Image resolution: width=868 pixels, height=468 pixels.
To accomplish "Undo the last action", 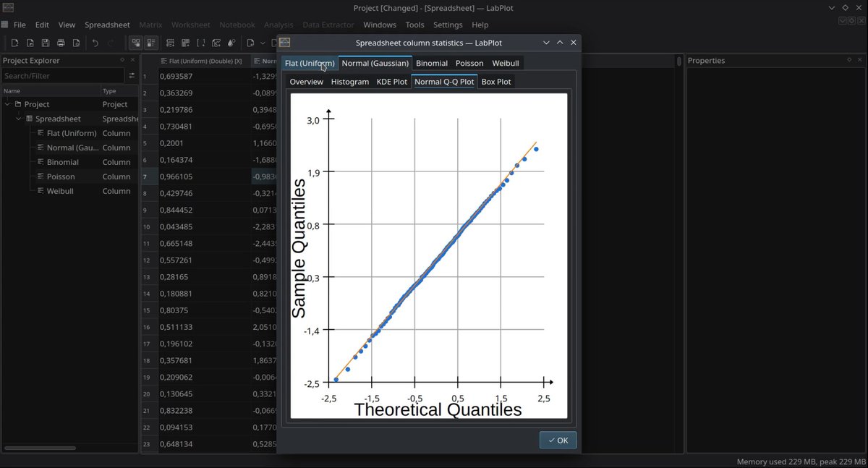I will point(95,42).
